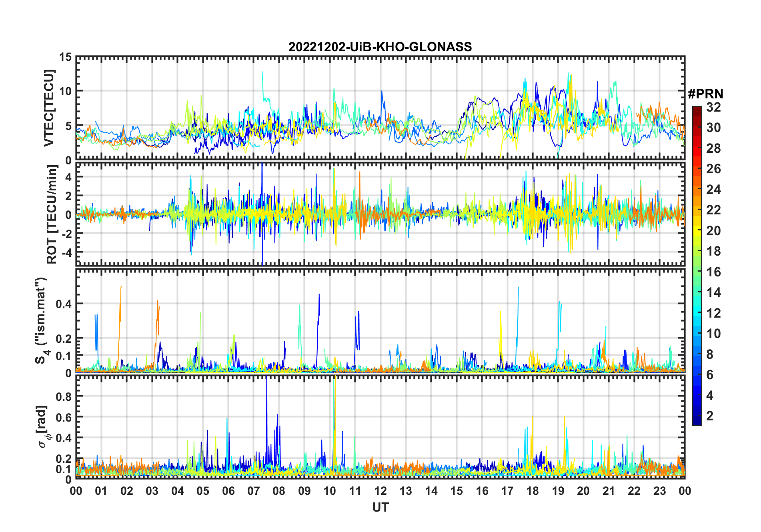761x532 pixels.
Task: Click the VTEC y-axis tick 10
Action: tap(65, 91)
